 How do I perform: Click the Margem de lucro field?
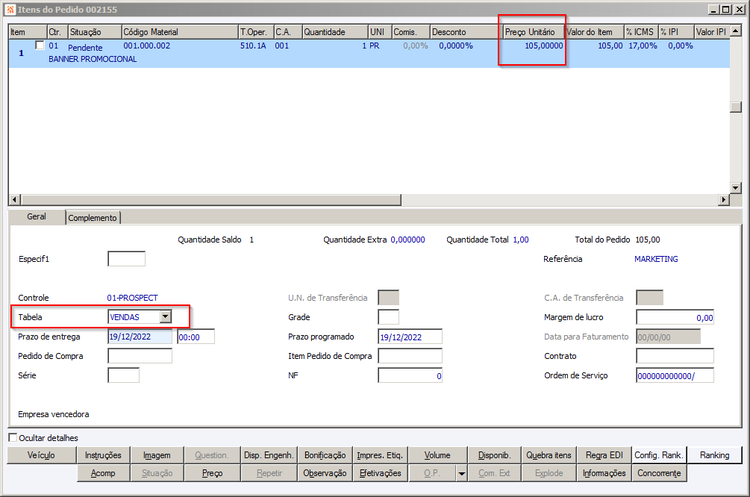(675, 317)
